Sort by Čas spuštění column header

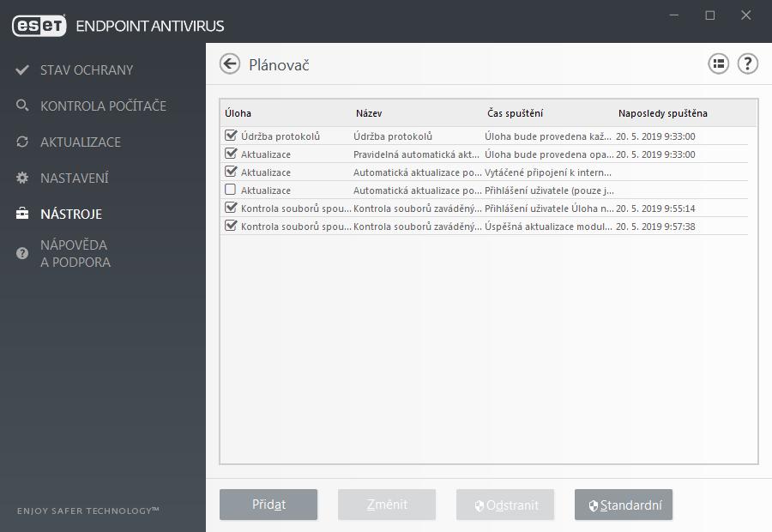[515, 113]
